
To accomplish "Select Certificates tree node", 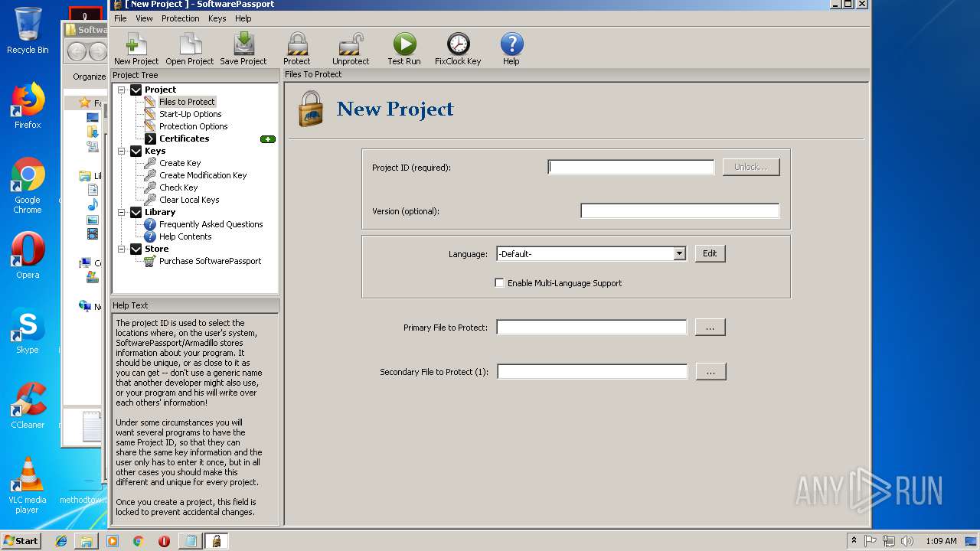I will click(184, 139).
